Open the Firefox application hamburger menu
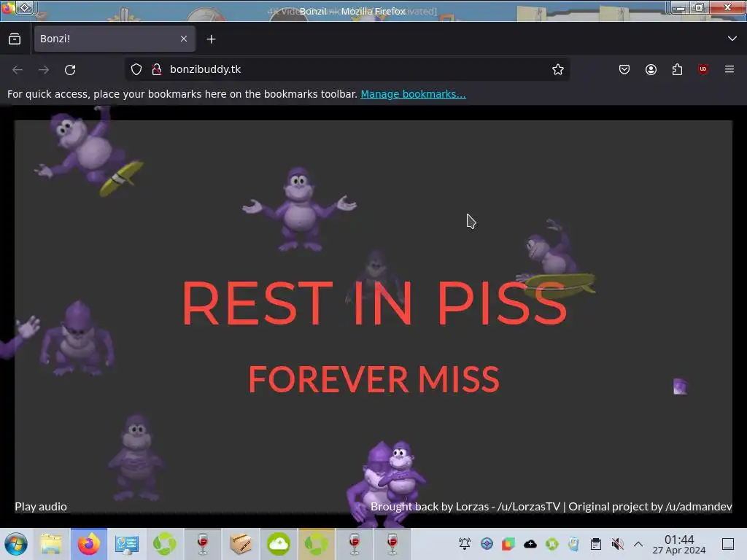Image resolution: width=747 pixels, height=560 pixels. click(729, 69)
